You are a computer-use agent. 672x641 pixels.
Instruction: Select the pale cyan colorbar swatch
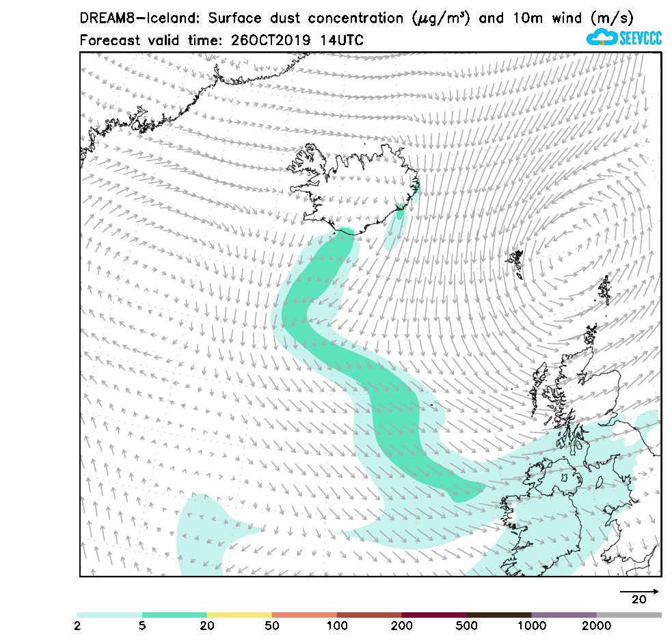[109, 615]
